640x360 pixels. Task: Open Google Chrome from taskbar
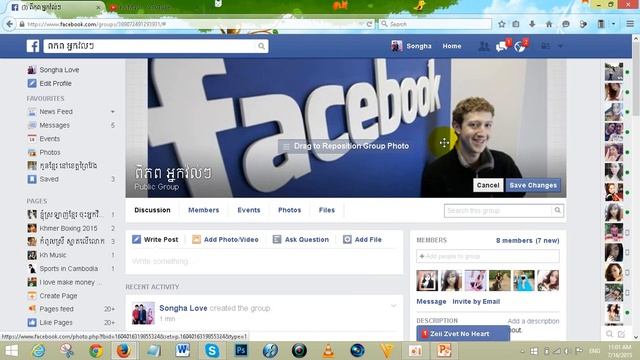point(96,351)
